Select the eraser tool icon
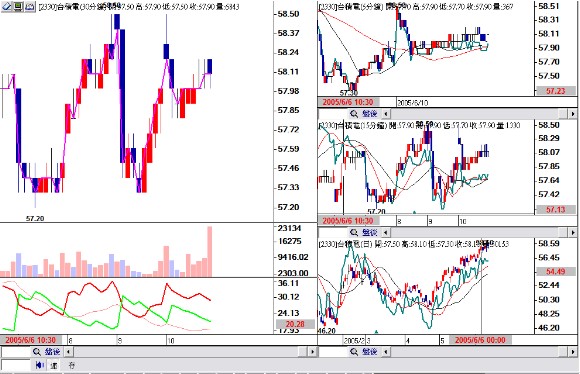The height and width of the screenshot is (374, 580). (x=6, y=6)
